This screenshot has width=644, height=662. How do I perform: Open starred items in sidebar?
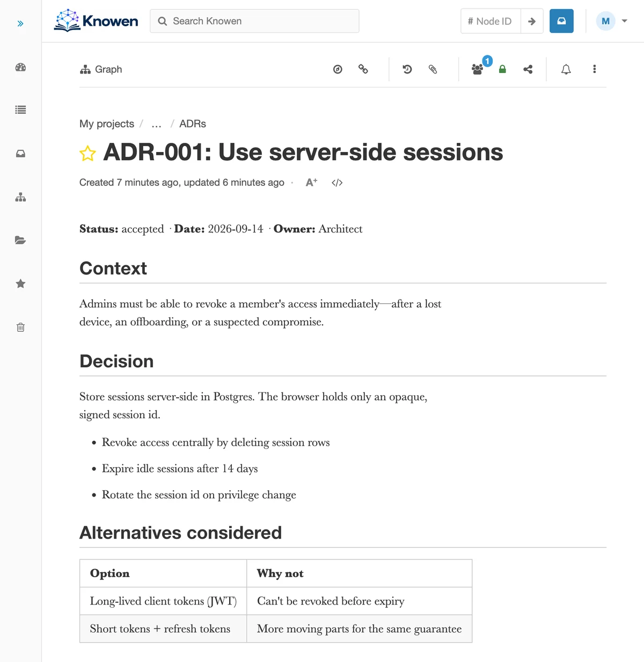(x=20, y=283)
